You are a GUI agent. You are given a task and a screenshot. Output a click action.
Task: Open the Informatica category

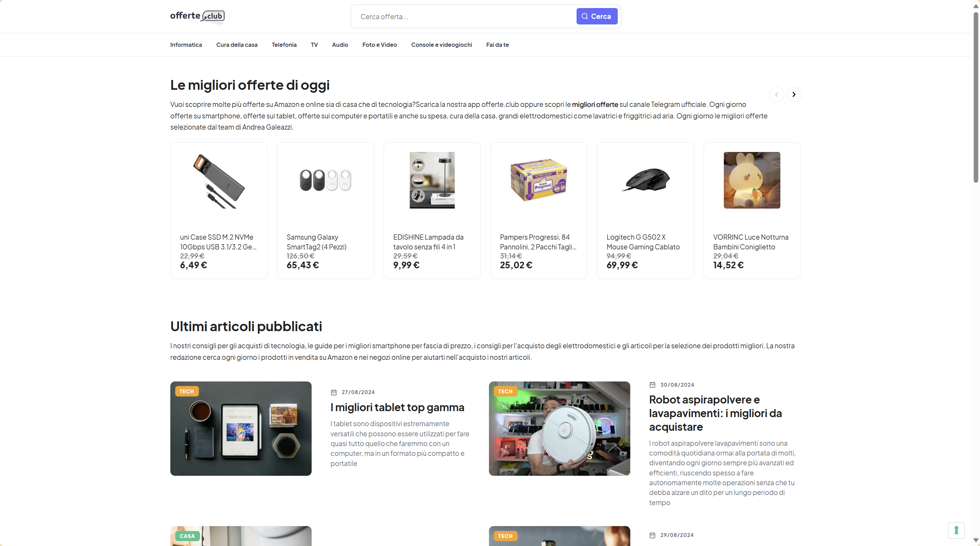tap(186, 45)
